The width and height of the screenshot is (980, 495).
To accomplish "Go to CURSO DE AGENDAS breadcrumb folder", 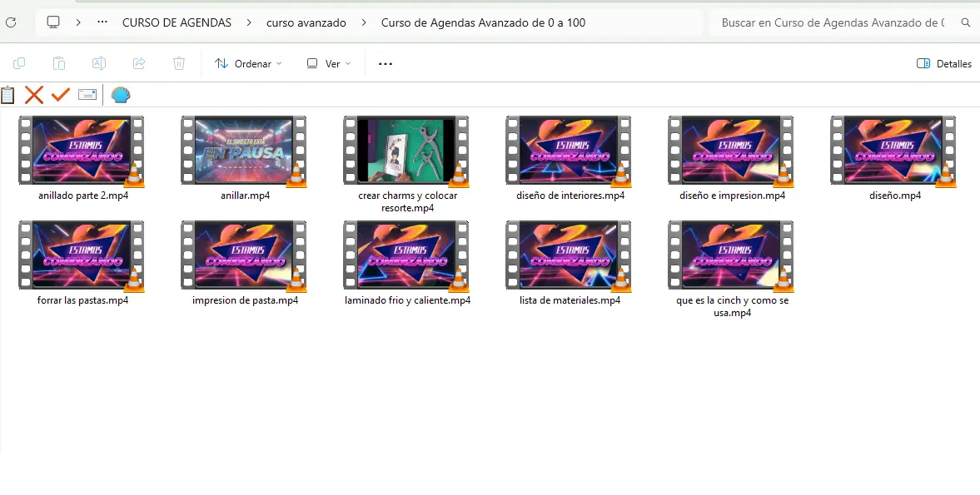I will 177,22.
